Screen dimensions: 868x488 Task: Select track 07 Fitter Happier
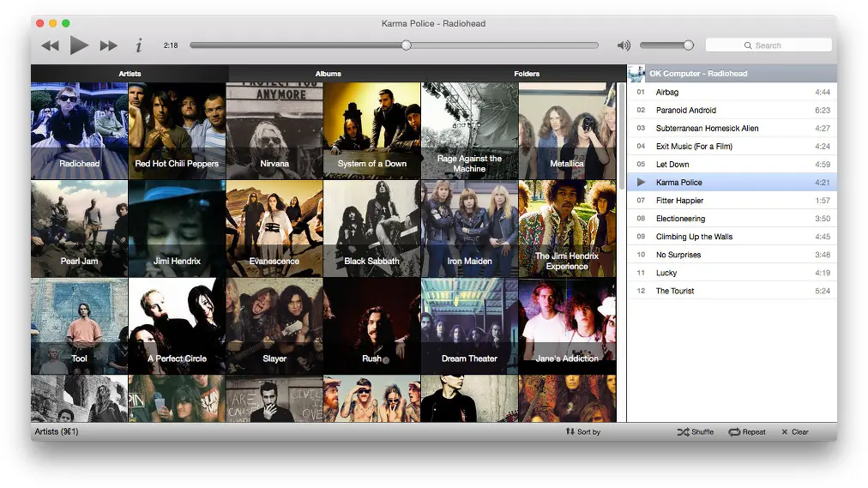click(x=732, y=201)
